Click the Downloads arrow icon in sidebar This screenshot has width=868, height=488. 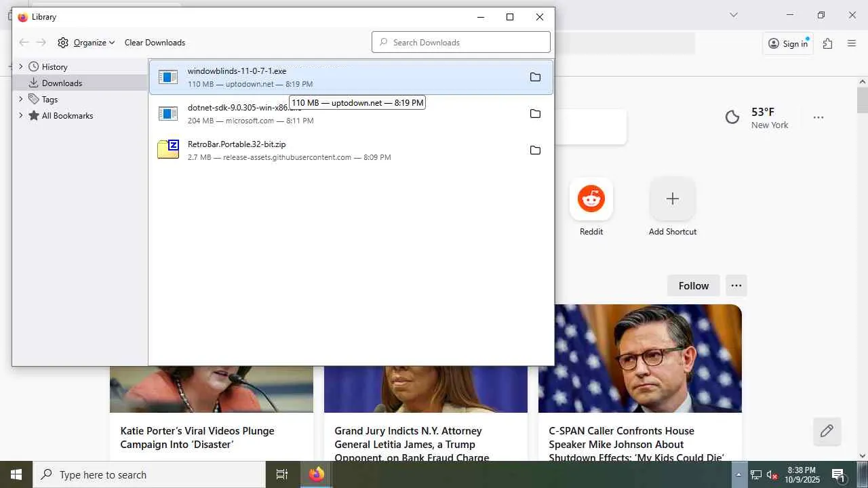tap(33, 83)
